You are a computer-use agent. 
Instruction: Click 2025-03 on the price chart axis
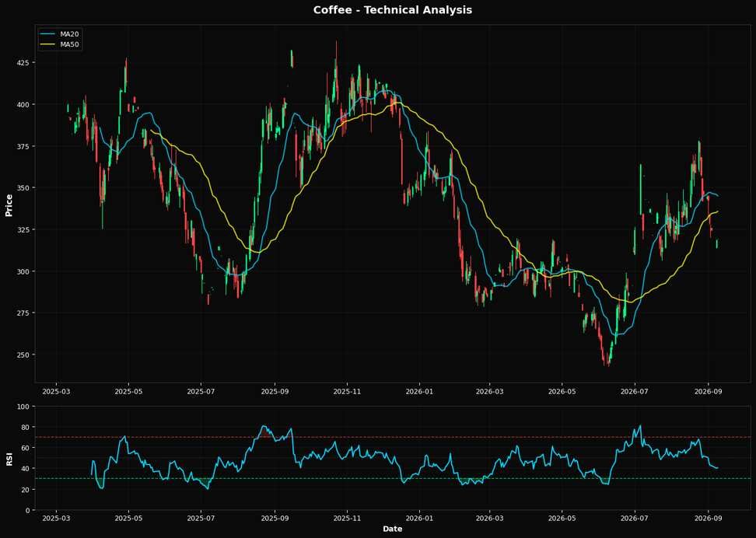[57, 391]
